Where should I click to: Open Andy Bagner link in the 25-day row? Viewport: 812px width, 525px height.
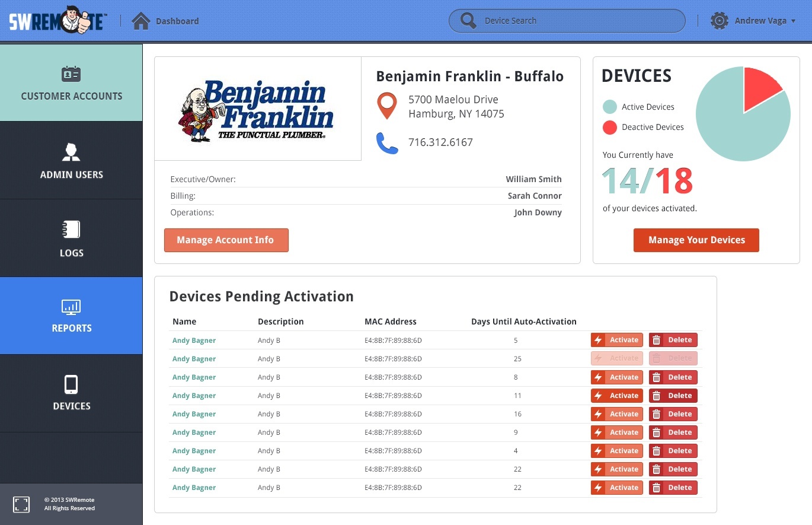click(194, 359)
